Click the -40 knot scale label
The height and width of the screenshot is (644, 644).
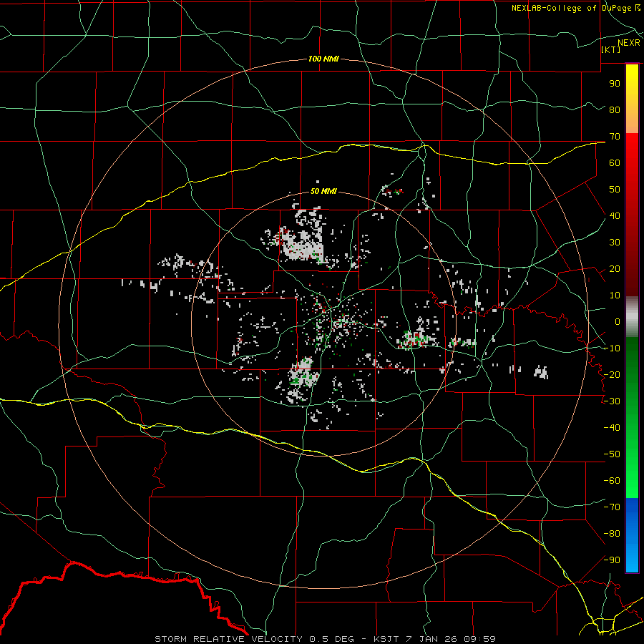pos(612,428)
